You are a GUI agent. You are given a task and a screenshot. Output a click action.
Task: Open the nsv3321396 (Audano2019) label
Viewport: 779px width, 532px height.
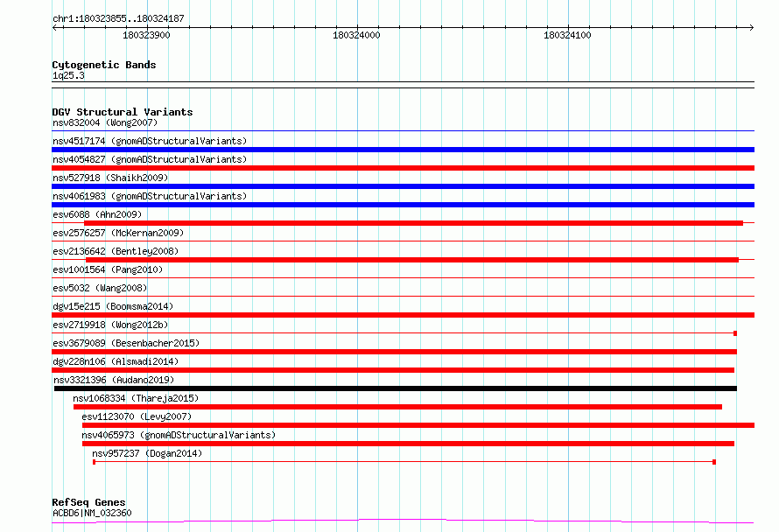point(114,380)
